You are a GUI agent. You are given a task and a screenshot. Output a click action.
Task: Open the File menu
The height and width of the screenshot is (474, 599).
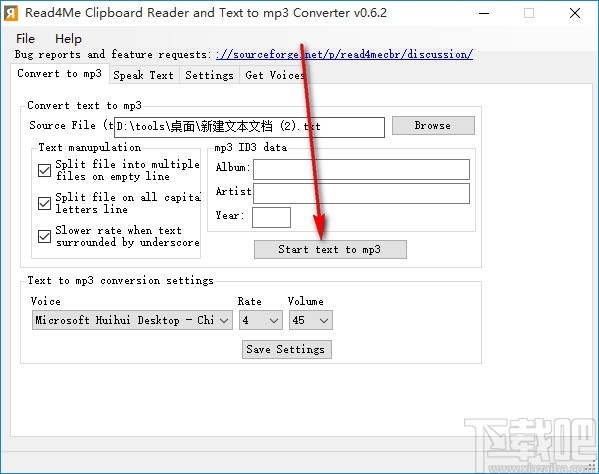(25, 39)
